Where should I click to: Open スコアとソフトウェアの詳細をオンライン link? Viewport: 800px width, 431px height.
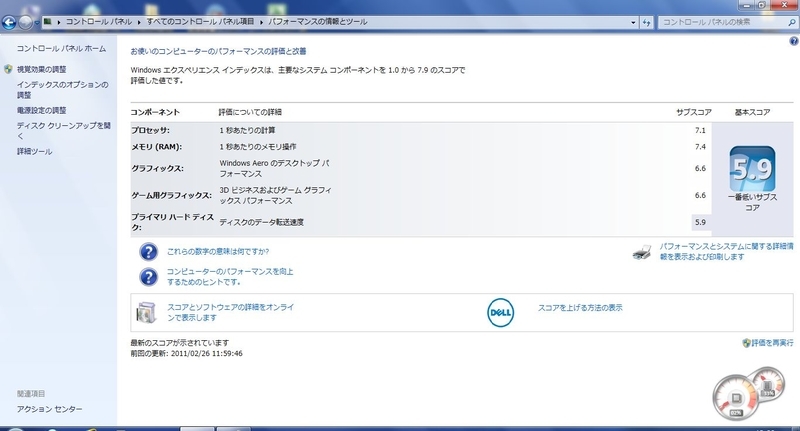point(231,312)
